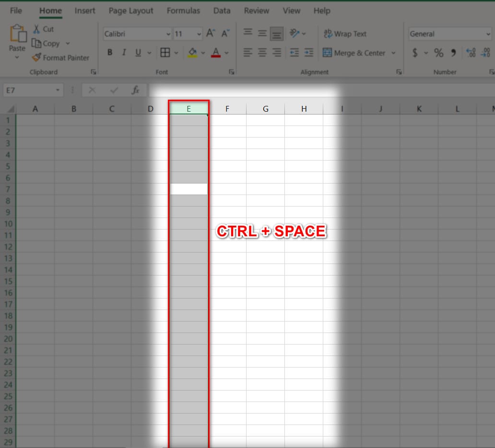Click the Decrease Indent icon
This screenshot has height=448, width=495.
coord(294,52)
